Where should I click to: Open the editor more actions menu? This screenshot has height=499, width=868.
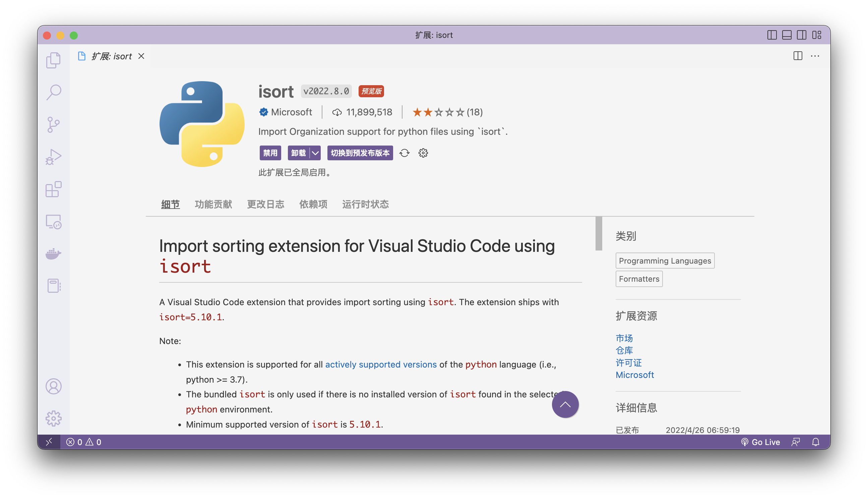815,56
